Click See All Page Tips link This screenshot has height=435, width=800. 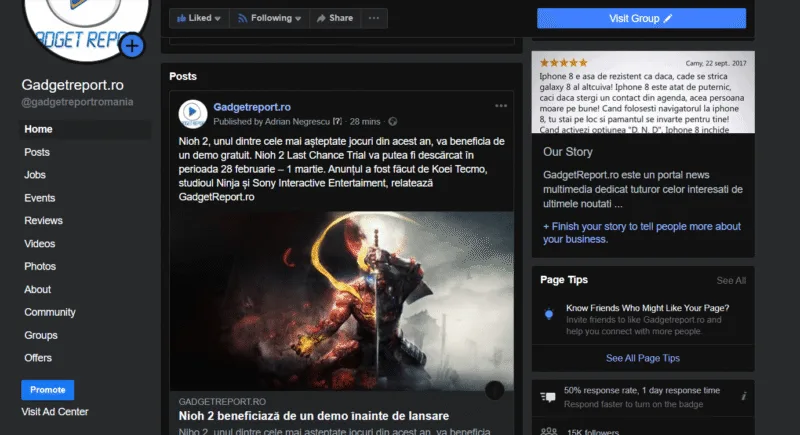[x=643, y=359]
